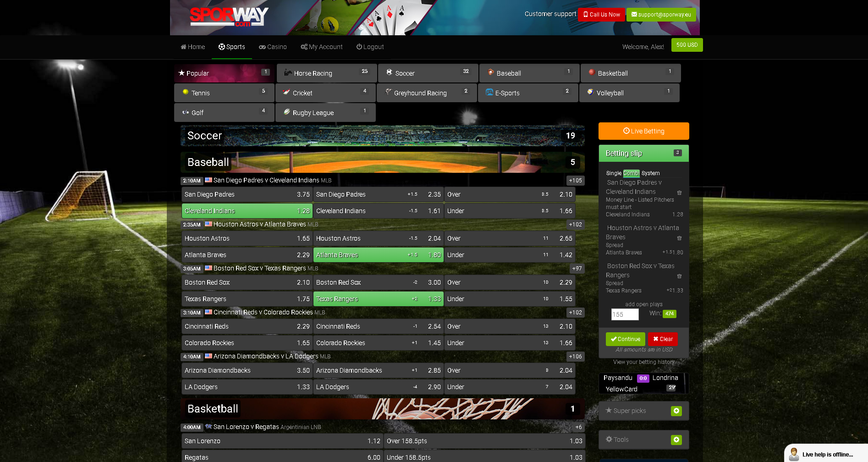This screenshot has width=868, height=462.
Task: Select the Popular star category
Action: pos(224,73)
